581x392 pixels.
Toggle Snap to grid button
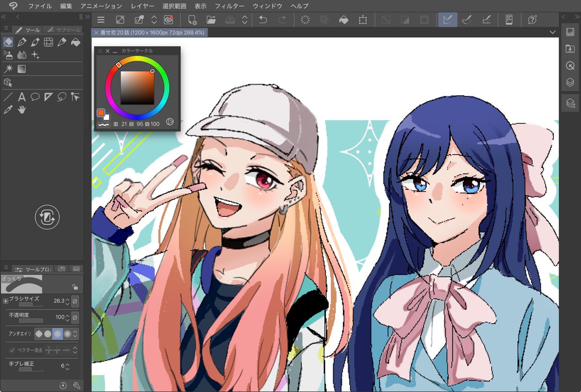click(x=487, y=20)
